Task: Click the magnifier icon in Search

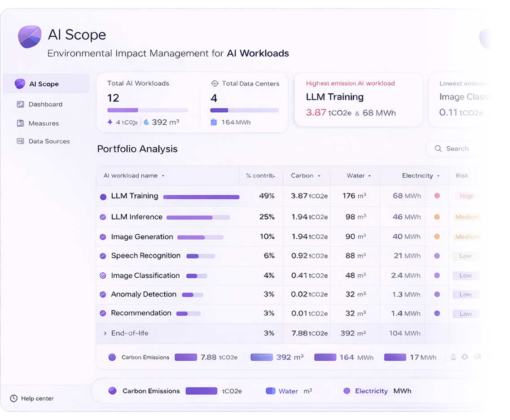Action: coord(438,149)
